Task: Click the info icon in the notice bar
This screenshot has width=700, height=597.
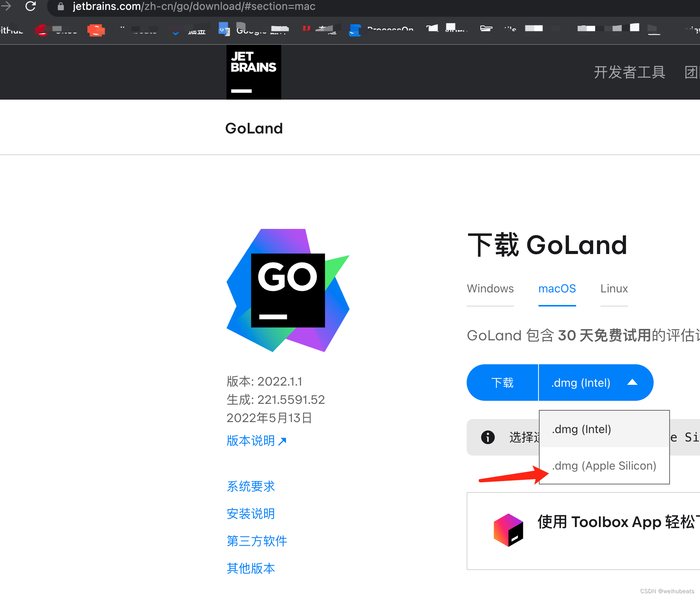Action: [488, 437]
